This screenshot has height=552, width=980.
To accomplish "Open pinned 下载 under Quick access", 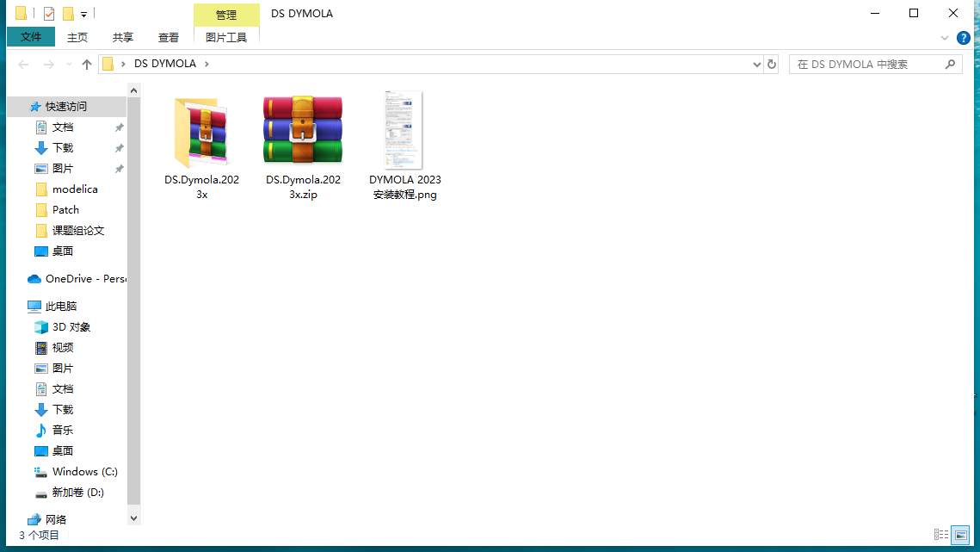I will 63,148.
